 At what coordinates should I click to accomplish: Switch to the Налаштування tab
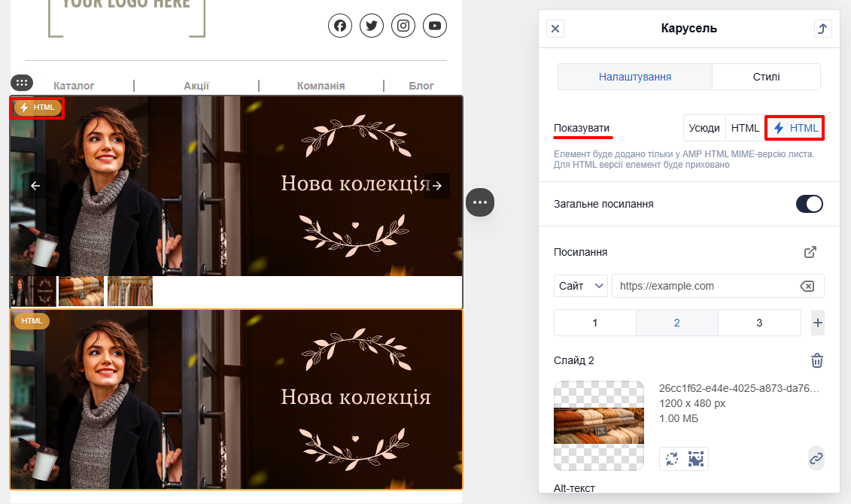pos(634,77)
